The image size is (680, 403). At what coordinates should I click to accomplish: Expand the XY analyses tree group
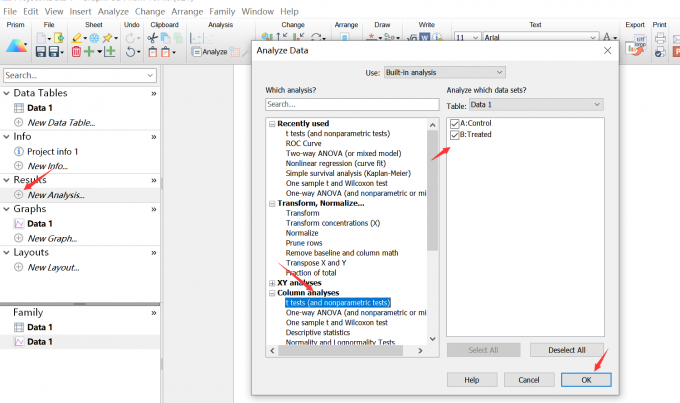[270, 283]
